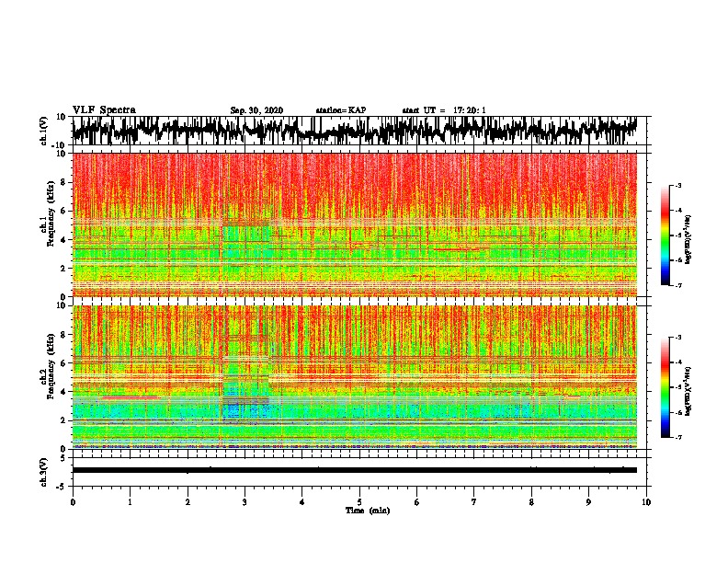
Task: Click the red line near 3.6 kHz in ch.2
Action: (130, 397)
